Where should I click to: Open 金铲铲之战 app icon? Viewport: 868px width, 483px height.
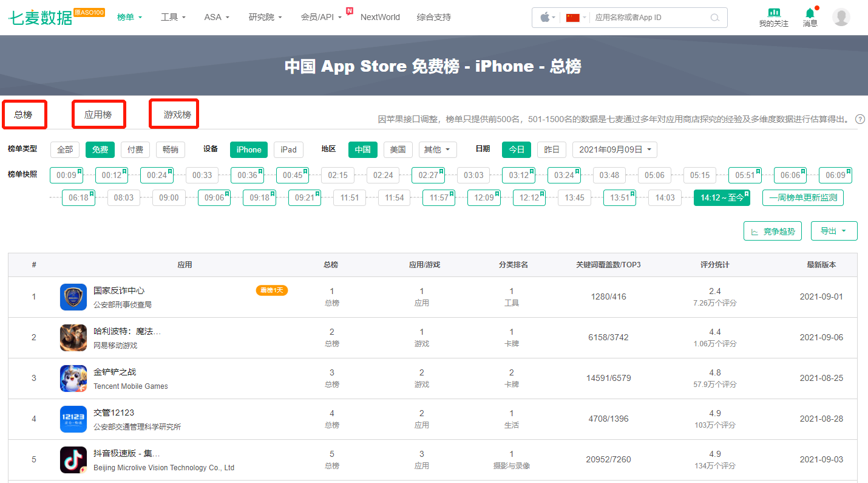click(73, 379)
